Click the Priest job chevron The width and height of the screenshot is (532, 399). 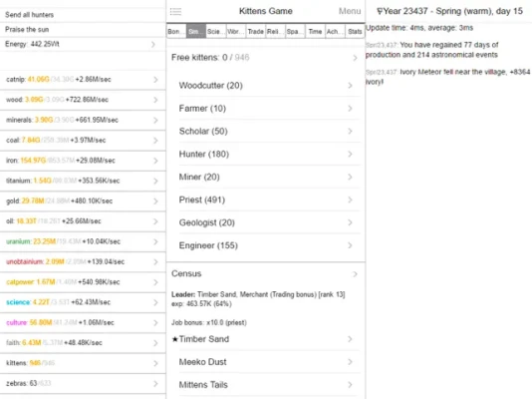[x=350, y=200]
